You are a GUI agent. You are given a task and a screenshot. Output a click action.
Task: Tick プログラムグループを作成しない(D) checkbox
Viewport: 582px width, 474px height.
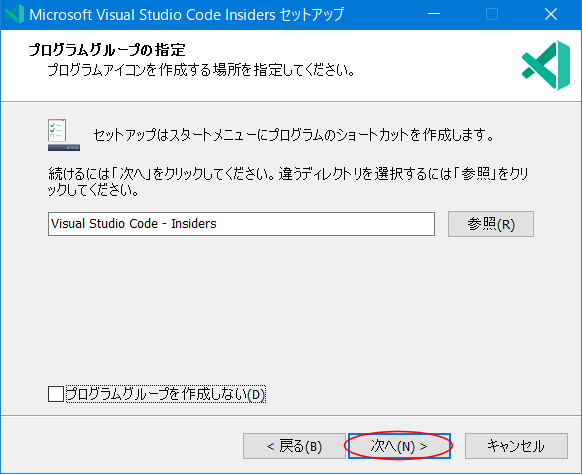[x=56, y=394]
